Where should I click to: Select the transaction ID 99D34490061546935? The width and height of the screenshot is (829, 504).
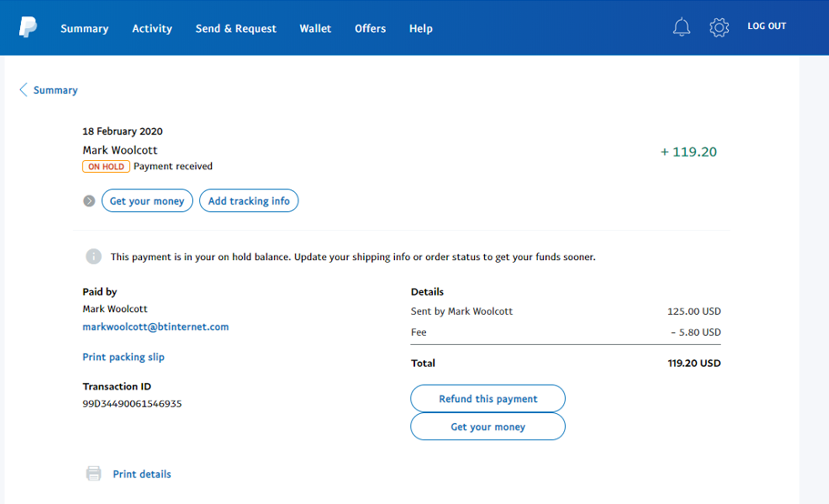[x=132, y=404]
